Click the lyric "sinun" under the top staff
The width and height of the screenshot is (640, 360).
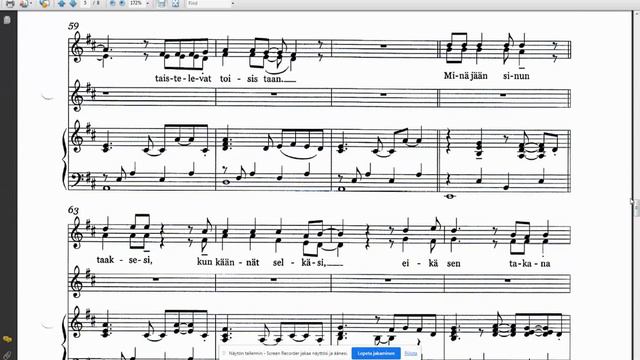[x=516, y=76]
